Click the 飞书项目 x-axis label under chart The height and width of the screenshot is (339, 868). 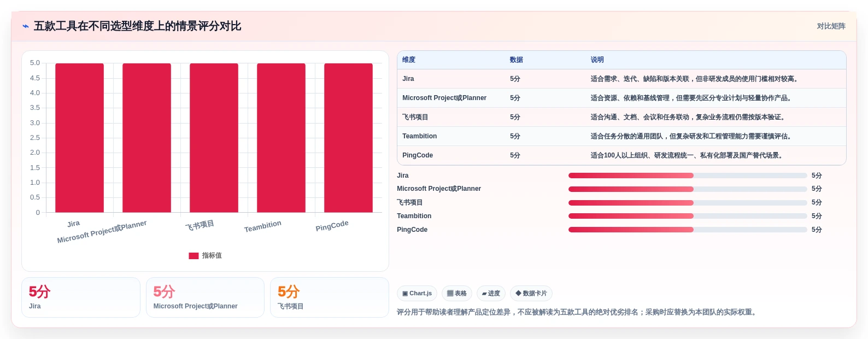[x=200, y=225]
